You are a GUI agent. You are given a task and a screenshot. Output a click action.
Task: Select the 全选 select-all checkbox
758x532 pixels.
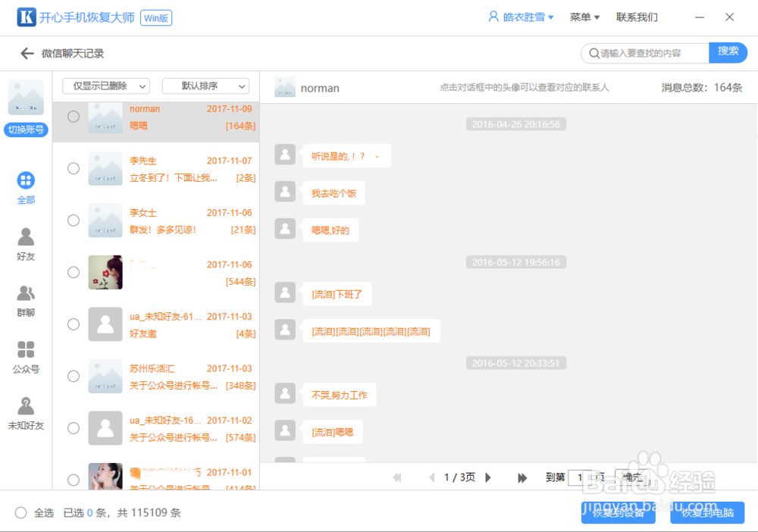pos(22,512)
